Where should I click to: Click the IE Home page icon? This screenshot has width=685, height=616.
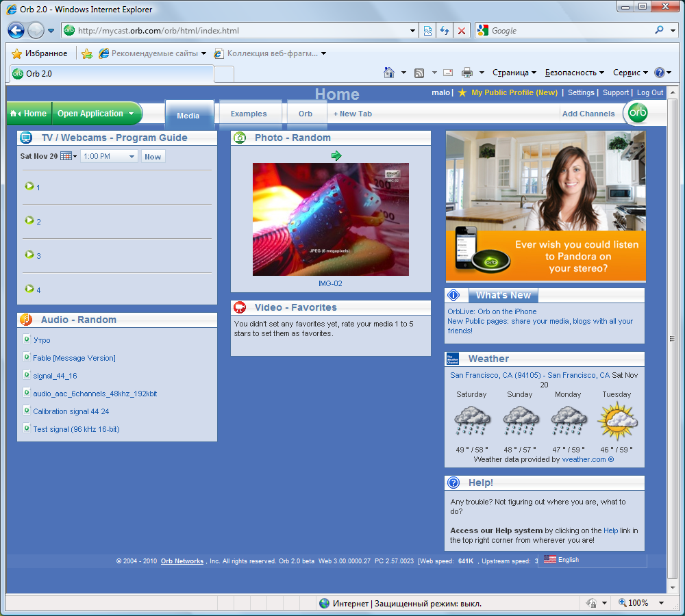click(x=389, y=73)
